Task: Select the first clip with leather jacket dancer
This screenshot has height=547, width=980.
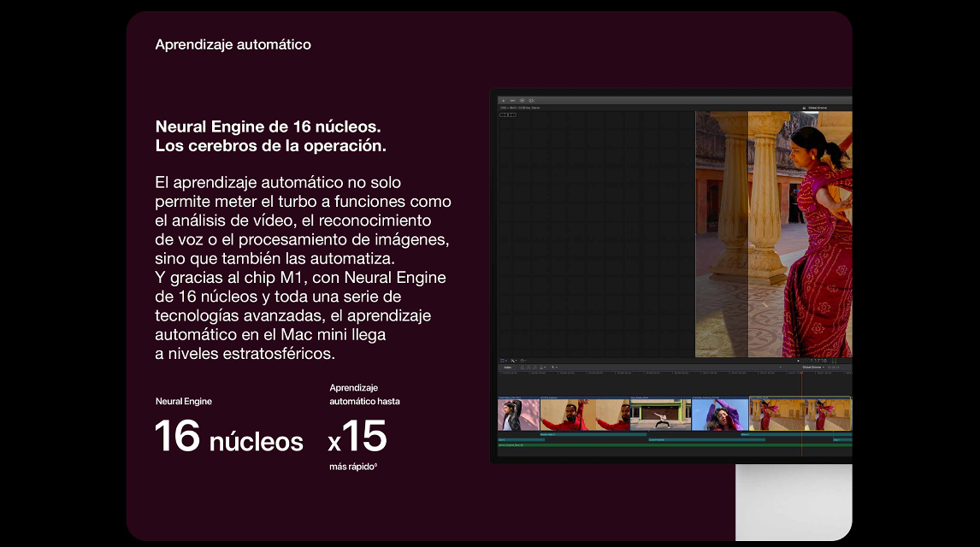Action: [x=519, y=414]
